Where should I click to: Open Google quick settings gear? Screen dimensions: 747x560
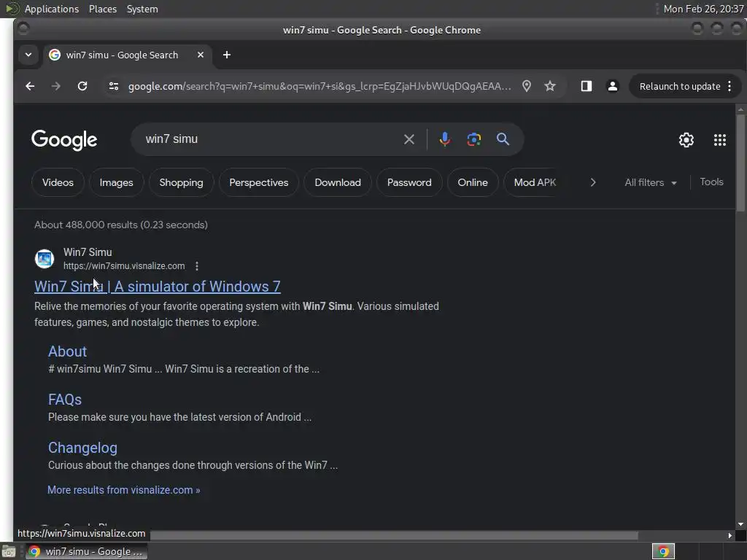[686, 140]
